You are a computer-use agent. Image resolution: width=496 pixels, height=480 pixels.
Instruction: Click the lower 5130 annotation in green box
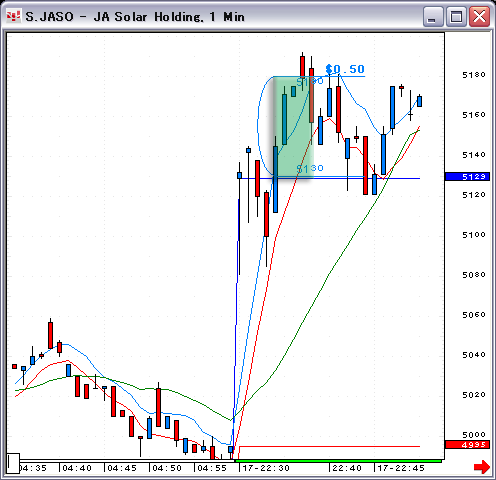310,168
